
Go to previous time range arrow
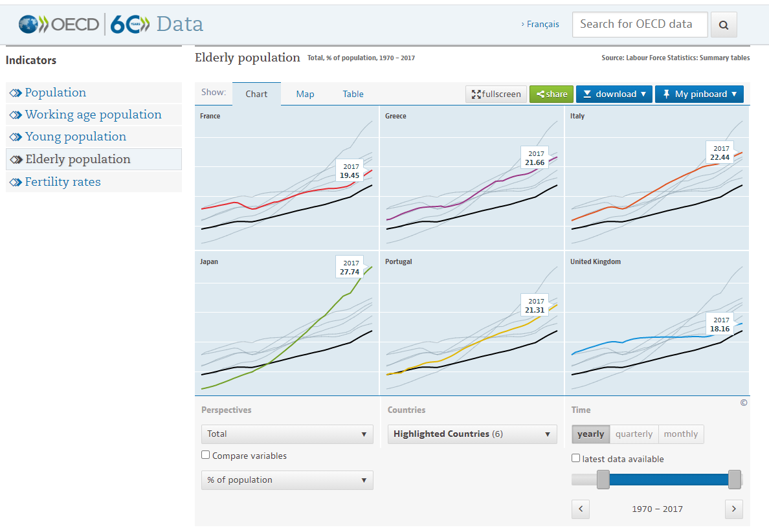[581, 509]
